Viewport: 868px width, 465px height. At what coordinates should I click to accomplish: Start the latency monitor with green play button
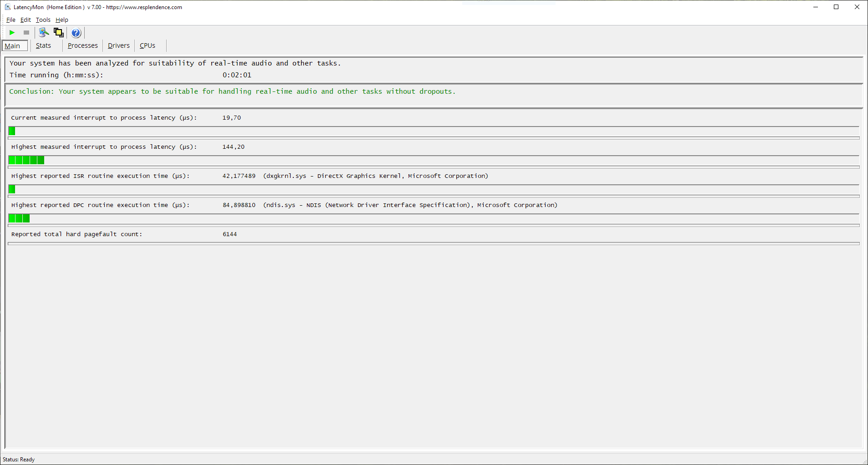click(12, 33)
